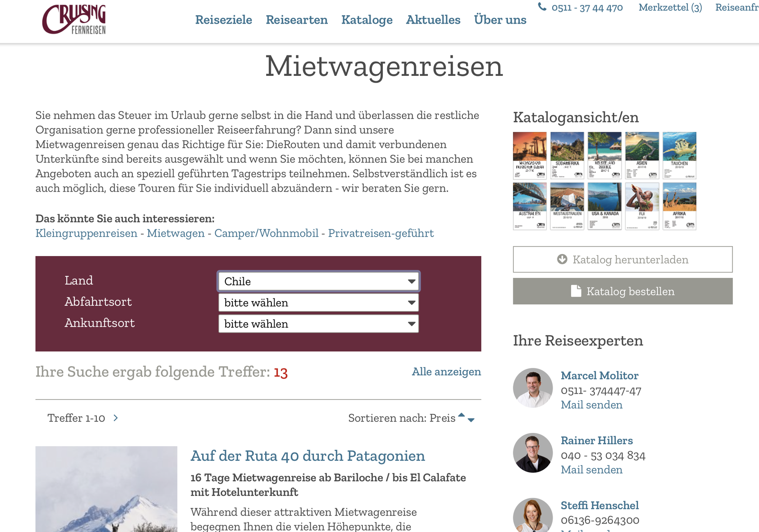
Task: Open the Südamerika catalog cover
Action: coord(567,156)
